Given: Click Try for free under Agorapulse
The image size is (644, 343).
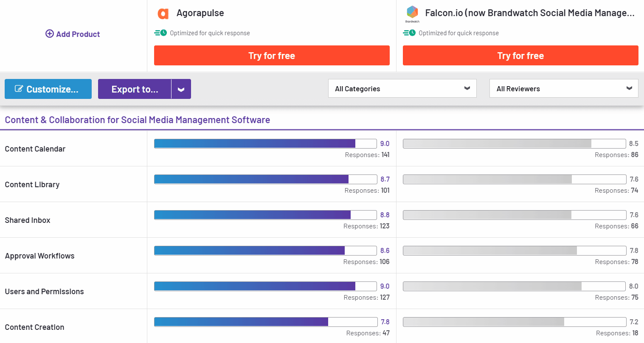Looking at the screenshot, I should [x=272, y=55].
